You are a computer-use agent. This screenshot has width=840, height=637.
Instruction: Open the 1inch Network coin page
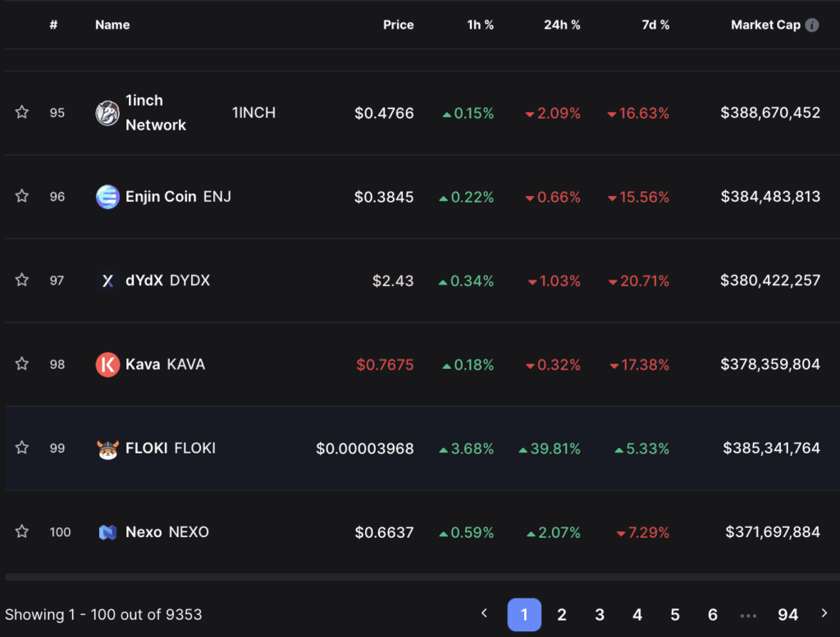156,113
